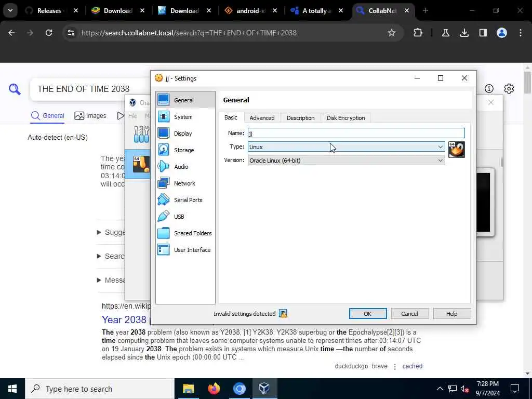Open tab search chevron dropdown

click(10, 10)
